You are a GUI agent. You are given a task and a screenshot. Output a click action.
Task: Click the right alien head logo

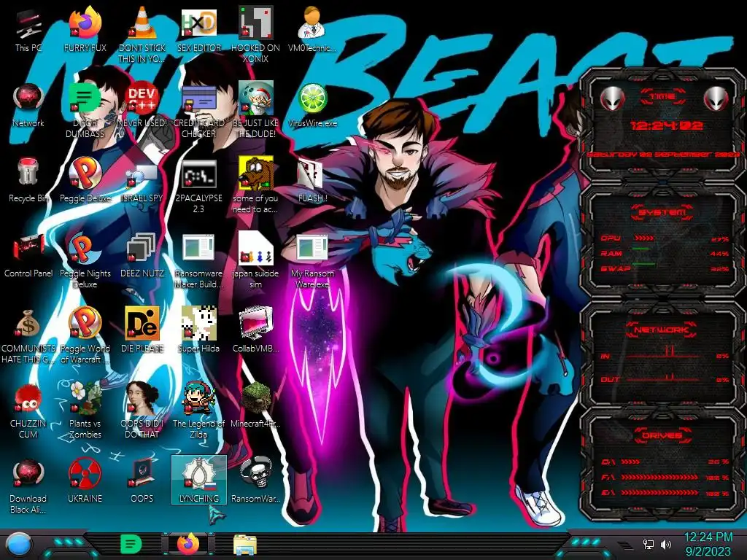716,98
